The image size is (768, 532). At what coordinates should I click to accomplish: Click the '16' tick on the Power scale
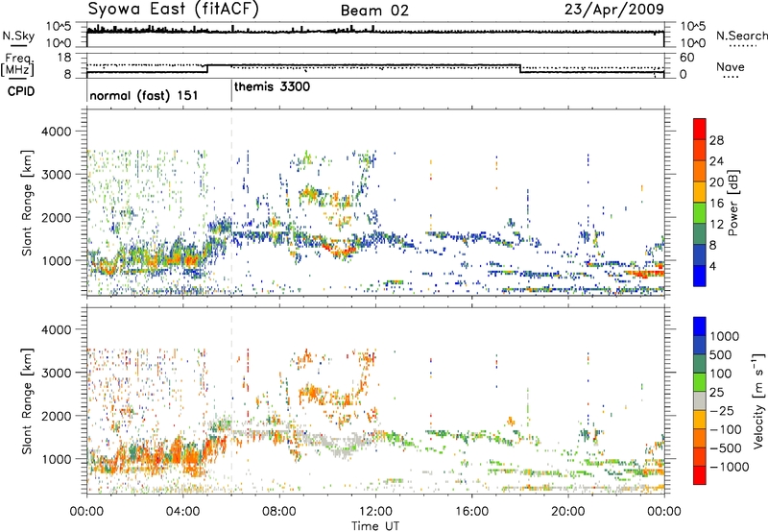(716, 204)
